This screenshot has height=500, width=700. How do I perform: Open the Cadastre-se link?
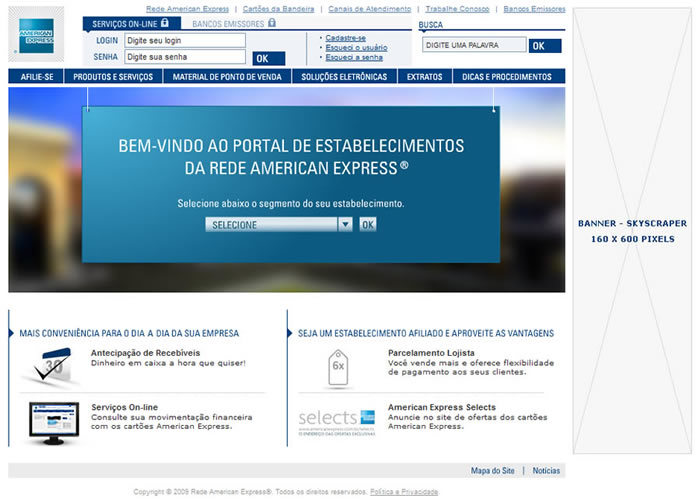[x=346, y=38]
